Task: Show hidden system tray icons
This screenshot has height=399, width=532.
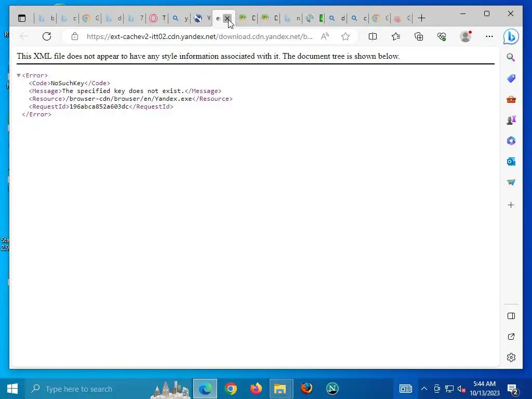Action: pyautogui.click(x=424, y=389)
